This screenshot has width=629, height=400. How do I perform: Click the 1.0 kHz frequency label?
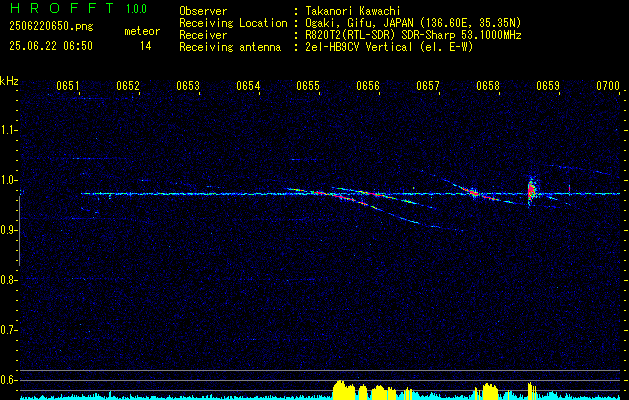(9, 180)
